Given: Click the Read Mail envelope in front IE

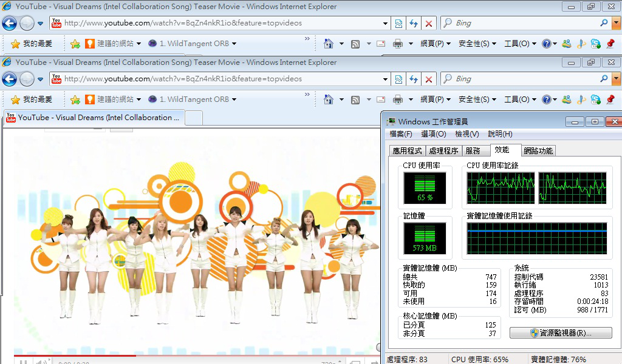Looking at the screenshot, I should click(381, 99).
